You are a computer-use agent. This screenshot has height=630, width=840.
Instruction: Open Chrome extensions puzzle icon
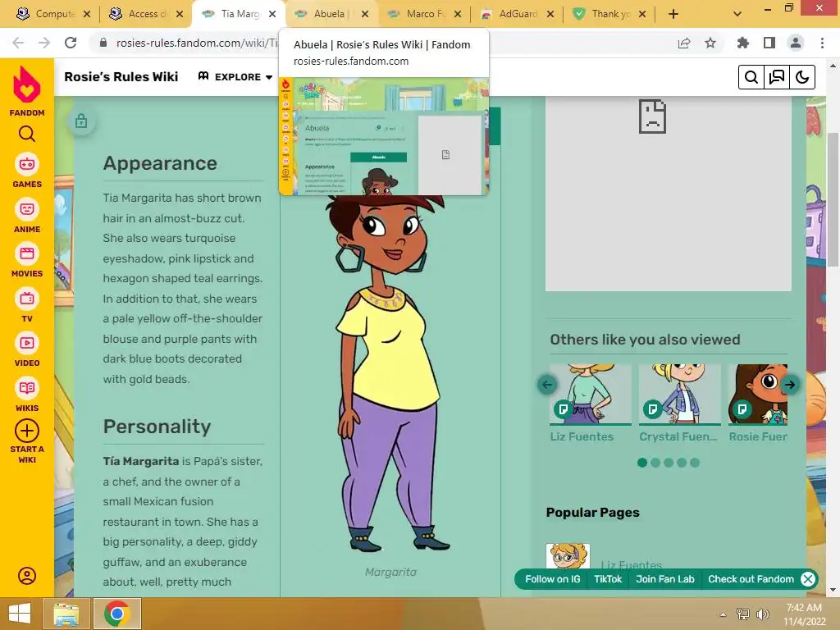click(x=742, y=43)
